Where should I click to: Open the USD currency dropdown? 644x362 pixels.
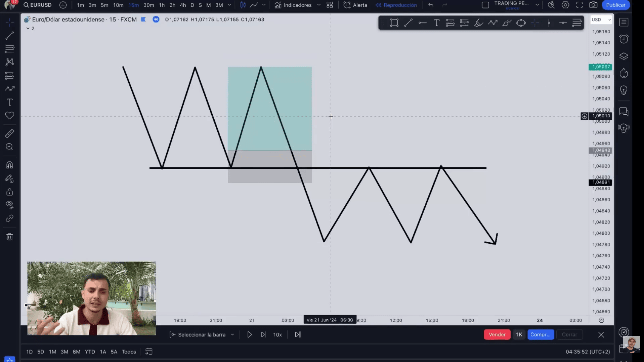601,19
